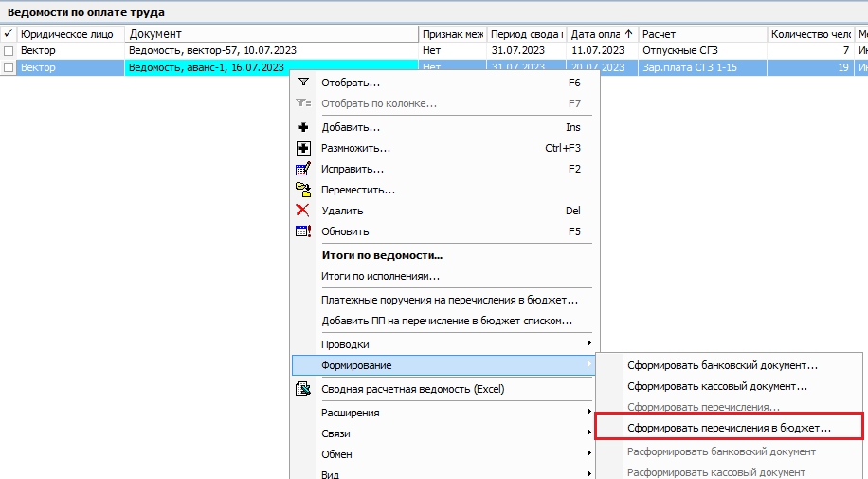
Task: Choose Итоги по ведомости menu item
Action: (382, 255)
